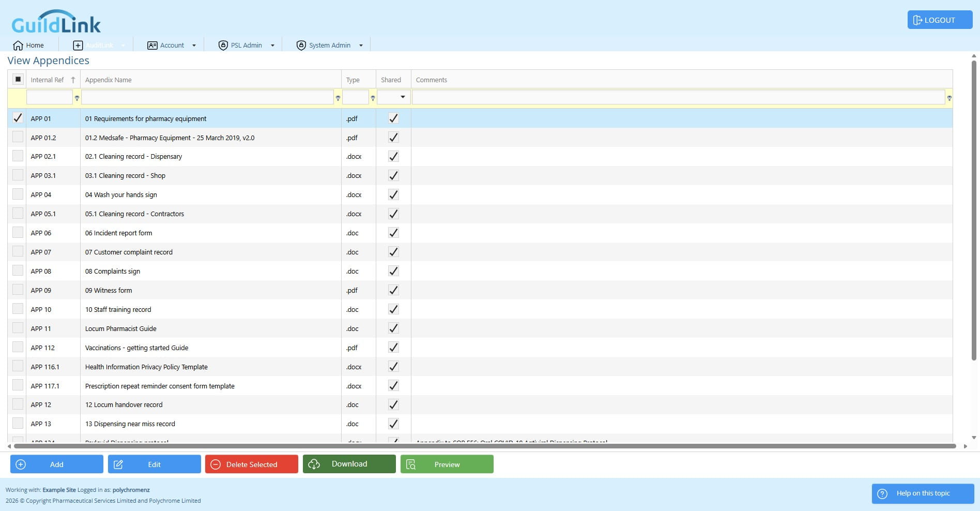Click Help on this topic button
Screen dimensions: 980x511
[923, 493]
